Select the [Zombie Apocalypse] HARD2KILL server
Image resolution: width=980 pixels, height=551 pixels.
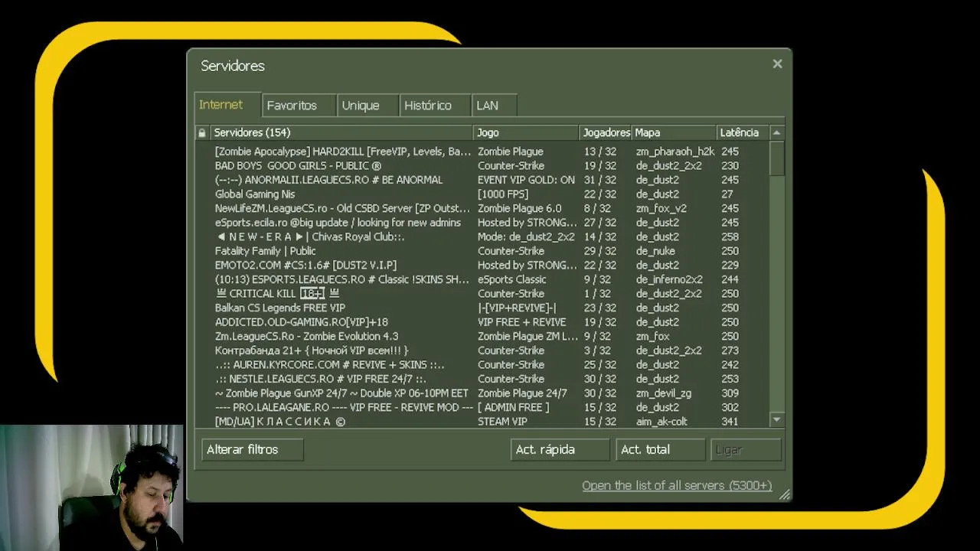pyautogui.click(x=482, y=152)
